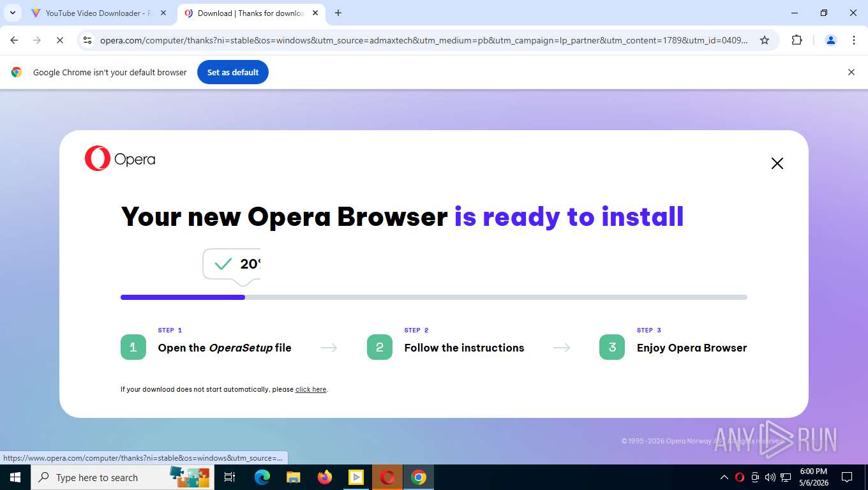Go back to previous page
This screenshot has width=868, height=490.
pyautogui.click(x=14, y=40)
